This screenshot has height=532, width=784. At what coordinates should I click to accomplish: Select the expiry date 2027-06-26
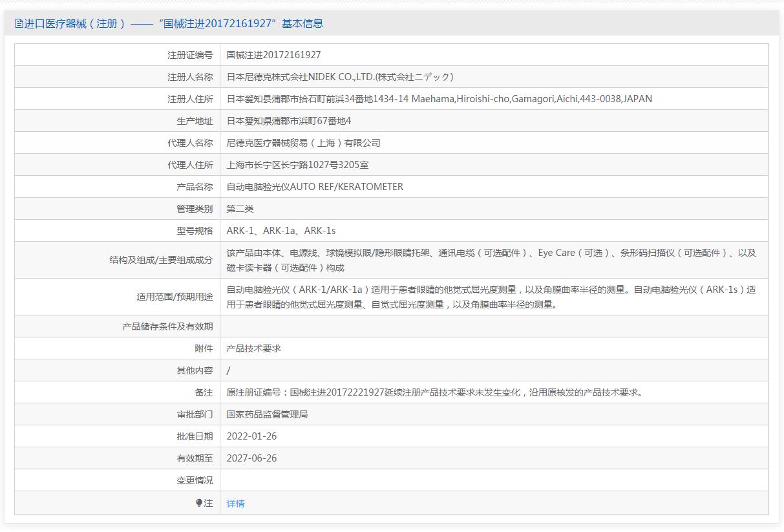point(251,458)
